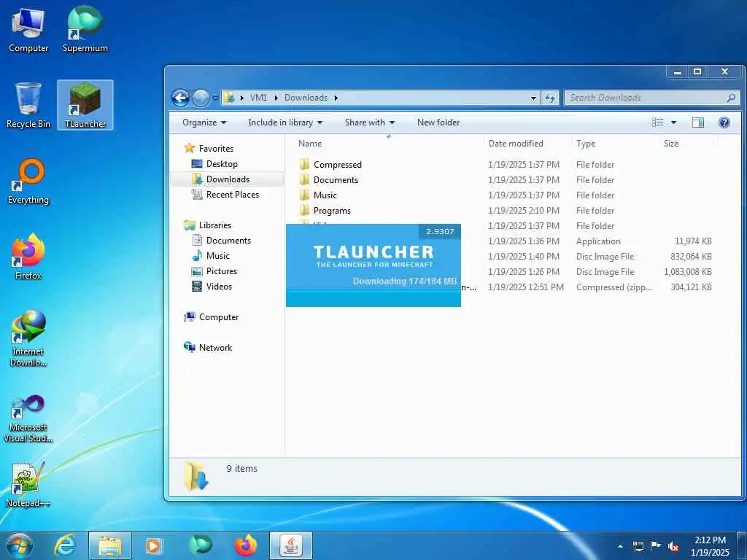The height and width of the screenshot is (560, 747).
Task: Click the network tray icon
Action: 638,546
